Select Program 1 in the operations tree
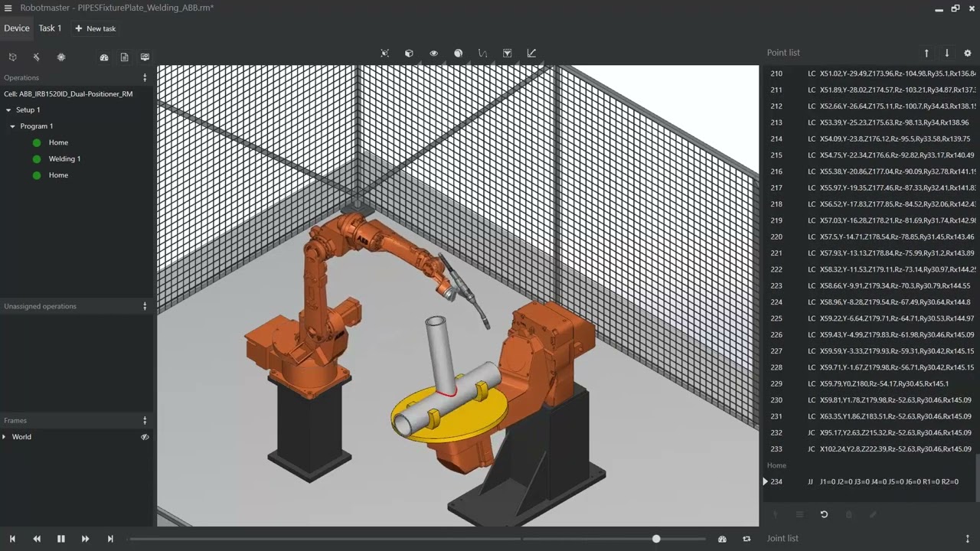This screenshot has height=551, width=980. (x=37, y=126)
